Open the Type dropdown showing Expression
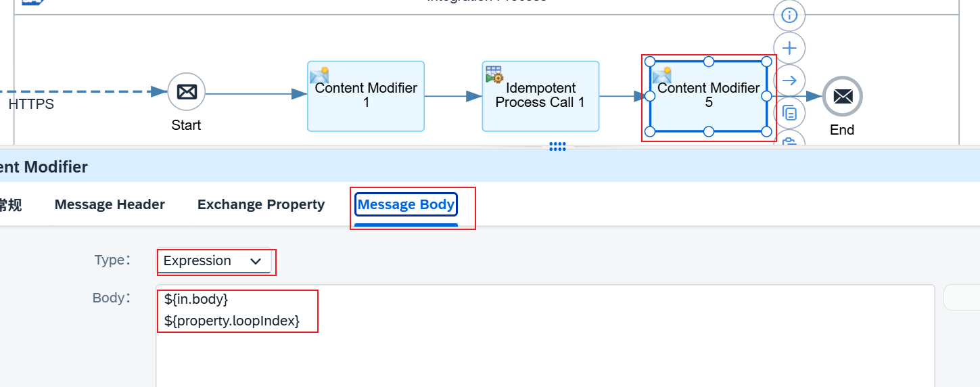The image size is (980, 387). [x=214, y=261]
